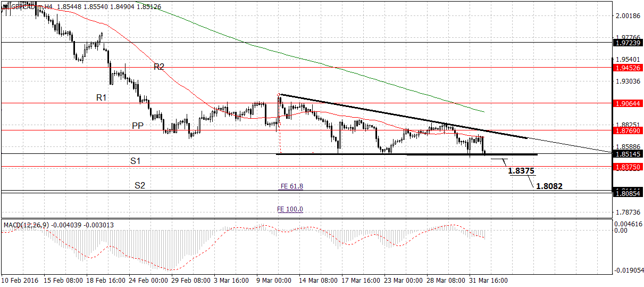Select the current price 1.85145 tag

point(628,154)
